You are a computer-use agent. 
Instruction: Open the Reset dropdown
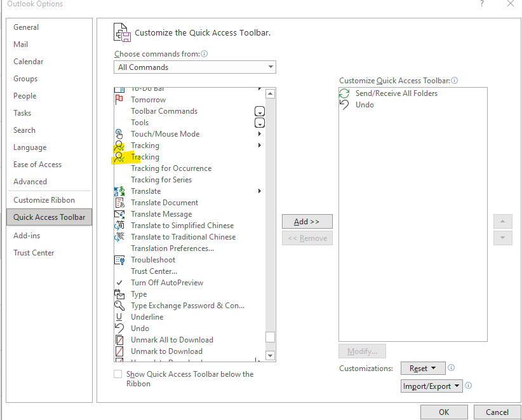[423, 368]
